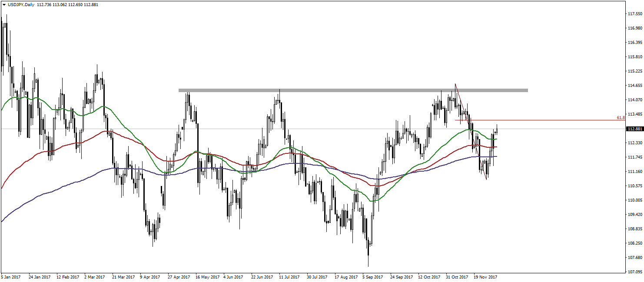644x282 pixels.
Task: Click the 111.745 price axis label
Action: (635, 157)
